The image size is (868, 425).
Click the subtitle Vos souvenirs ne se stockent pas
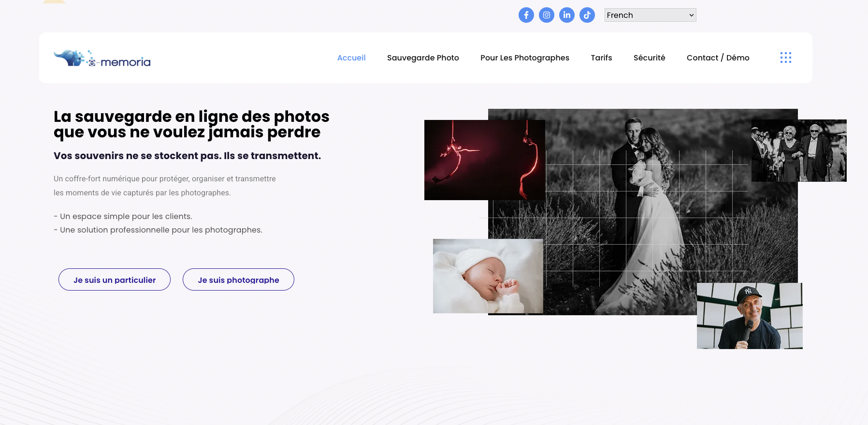(187, 156)
